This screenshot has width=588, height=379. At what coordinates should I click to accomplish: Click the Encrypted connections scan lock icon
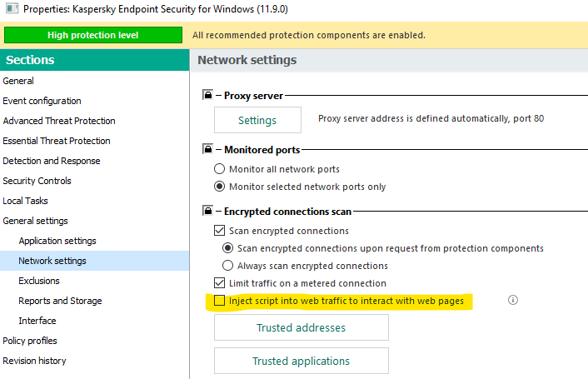(208, 212)
